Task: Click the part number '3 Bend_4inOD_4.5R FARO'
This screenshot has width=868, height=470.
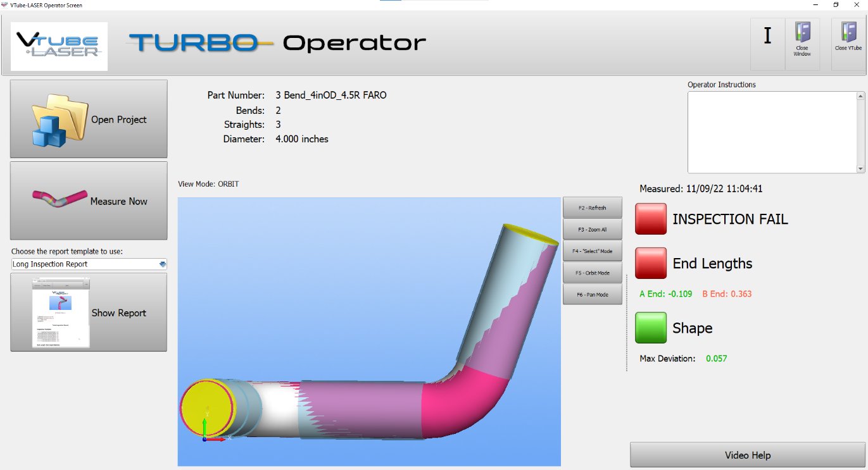Action: (x=331, y=96)
